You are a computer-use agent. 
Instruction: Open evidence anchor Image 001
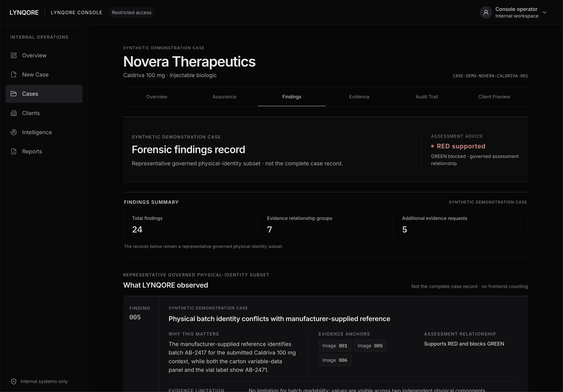click(335, 346)
